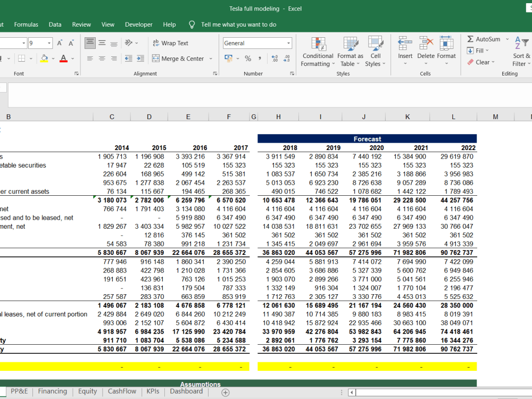Screen dimensions: 532x399
Task: Change font color using the red swatch
Action: coord(63,59)
